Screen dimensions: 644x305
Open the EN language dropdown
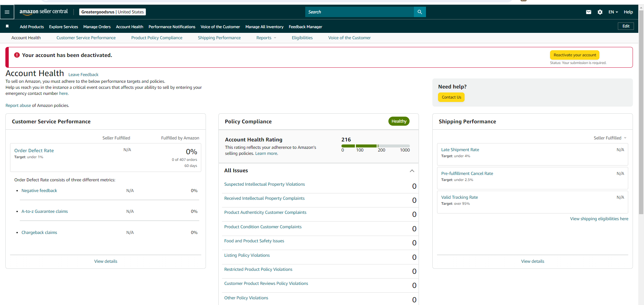[x=613, y=12]
